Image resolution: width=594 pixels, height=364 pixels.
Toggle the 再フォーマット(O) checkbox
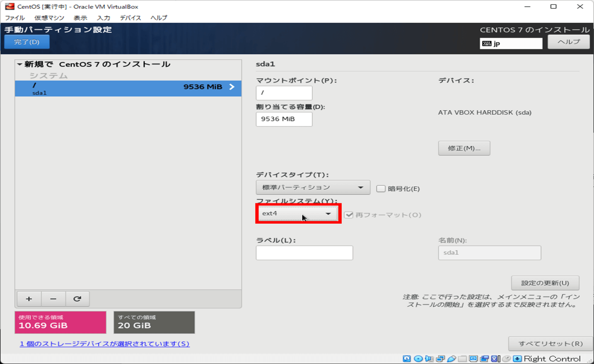tap(349, 215)
